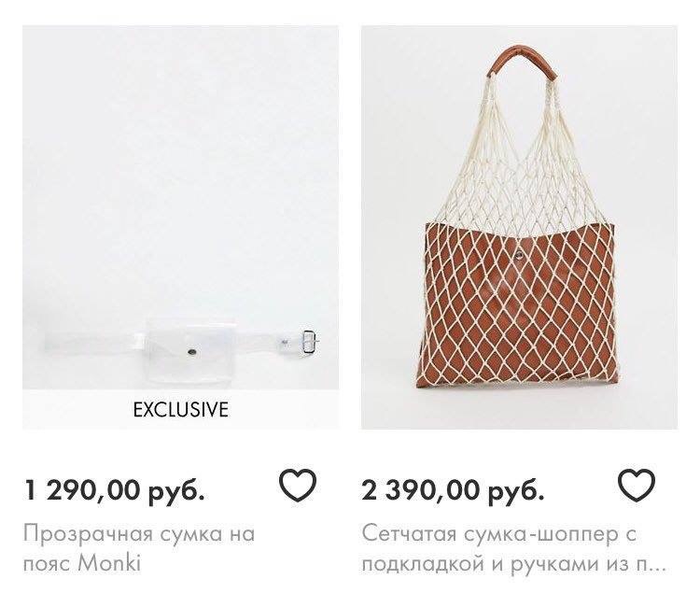Open the 'Прозрачная сумка на пояс Monki' title link
The height and width of the screenshot is (593, 700).
click(x=139, y=548)
